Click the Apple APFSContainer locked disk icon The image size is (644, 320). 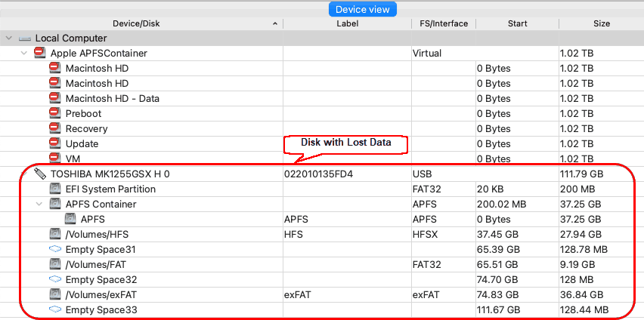(x=39, y=53)
